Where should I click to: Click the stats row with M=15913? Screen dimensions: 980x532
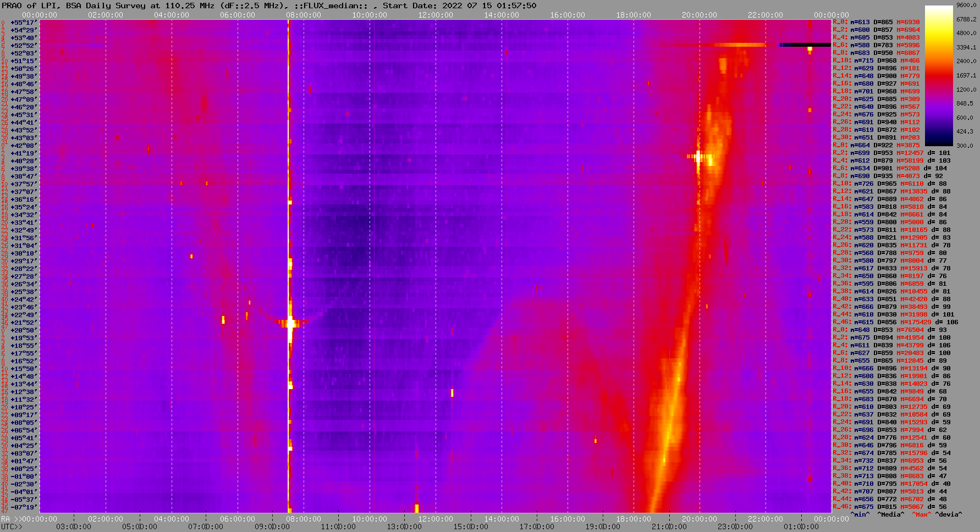[x=891, y=268]
